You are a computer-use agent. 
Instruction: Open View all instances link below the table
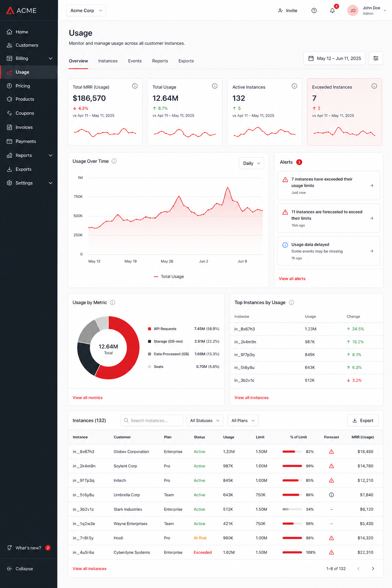[x=90, y=569]
